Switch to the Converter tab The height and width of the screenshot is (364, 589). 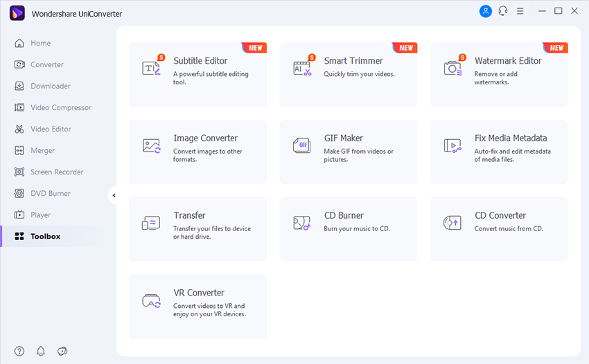(x=46, y=64)
